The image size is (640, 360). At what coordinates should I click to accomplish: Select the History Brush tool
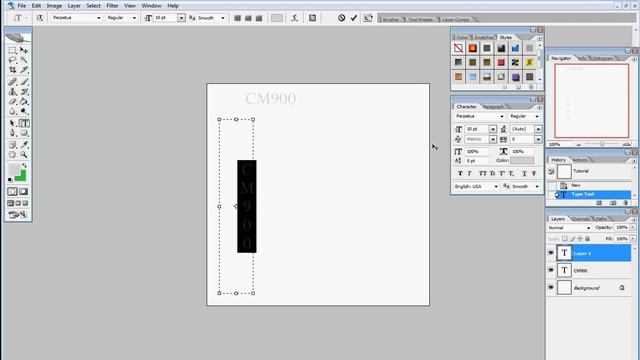[x=24, y=91]
